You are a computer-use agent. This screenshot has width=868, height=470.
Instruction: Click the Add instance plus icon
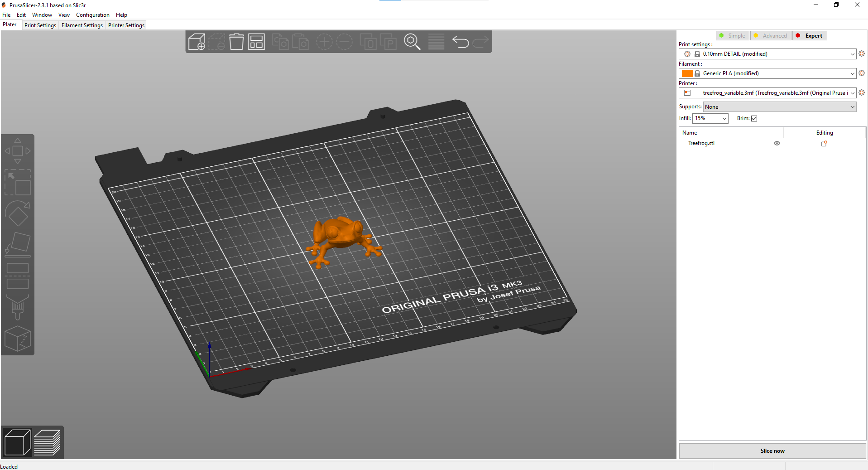pos(324,42)
